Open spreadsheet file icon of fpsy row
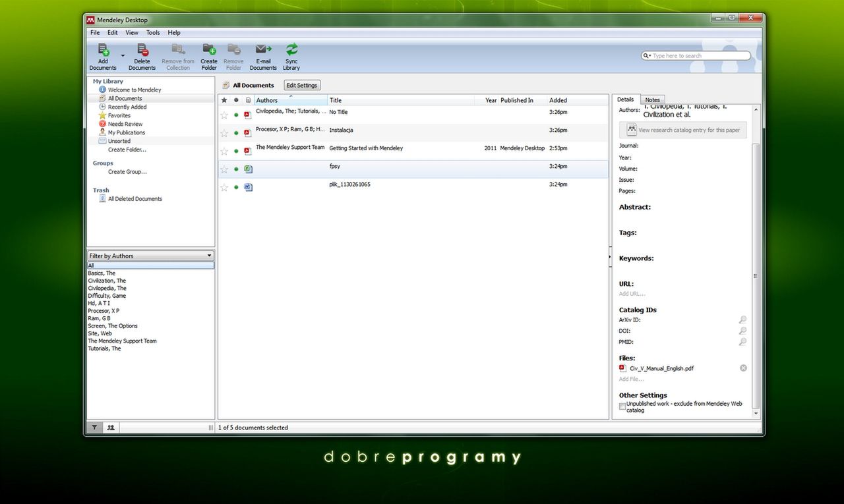Image resolution: width=844 pixels, height=504 pixels. pyautogui.click(x=248, y=169)
